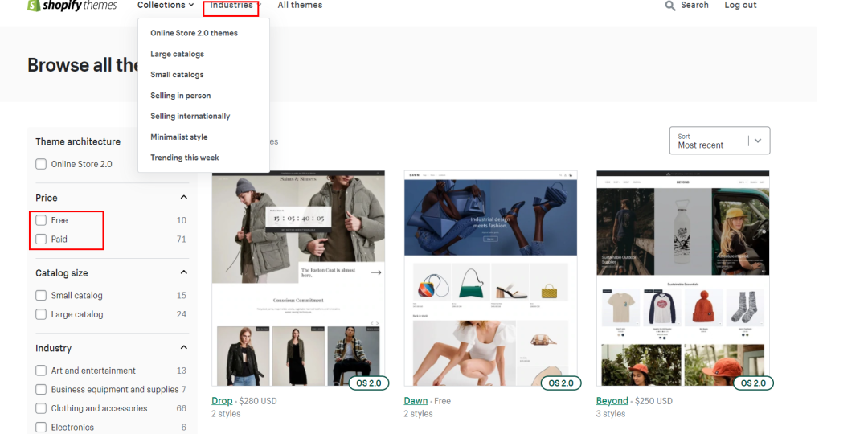
Task: Collapse the Industry filter section
Action: pos(183,348)
